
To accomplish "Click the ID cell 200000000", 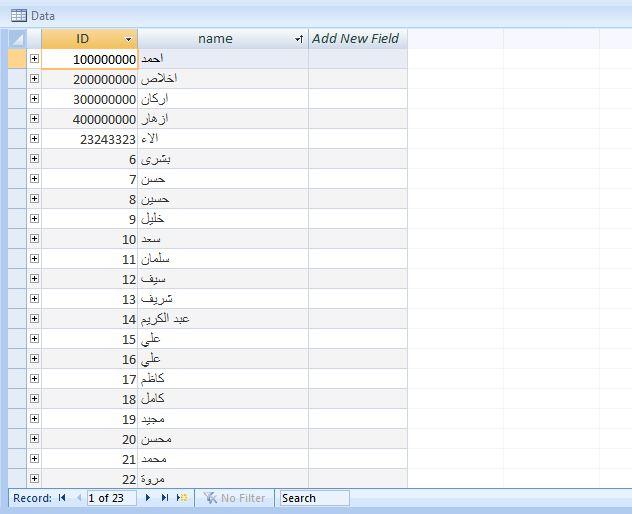I will tap(89, 79).
